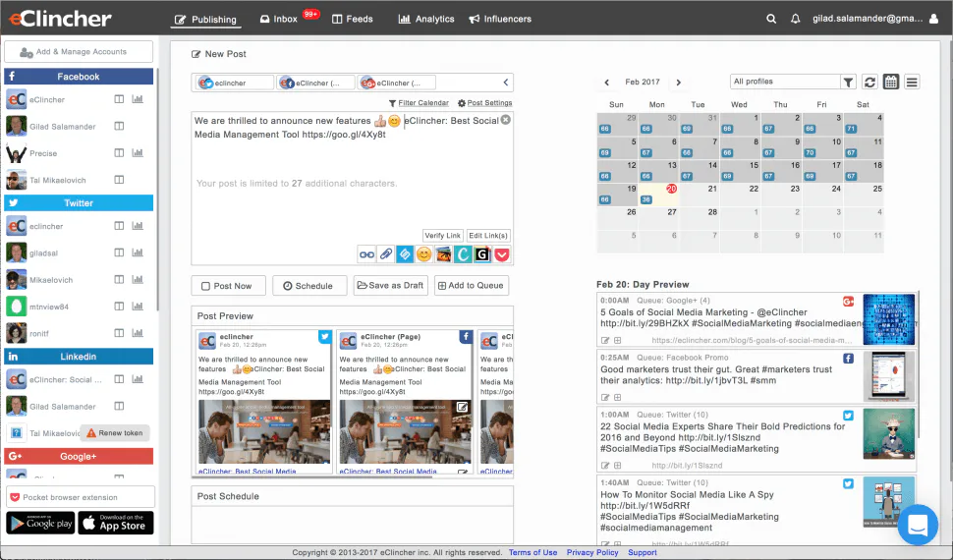
Task: Open the Canva C icon
Action: (x=463, y=254)
